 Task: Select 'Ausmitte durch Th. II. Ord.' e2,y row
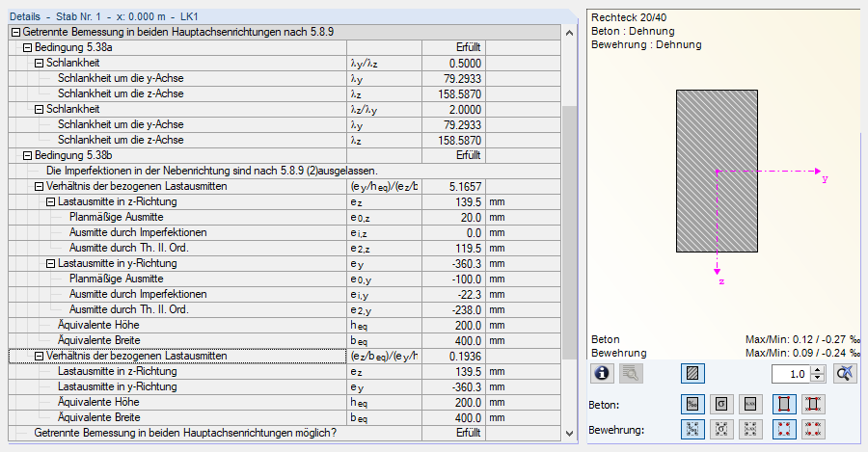(x=285, y=309)
